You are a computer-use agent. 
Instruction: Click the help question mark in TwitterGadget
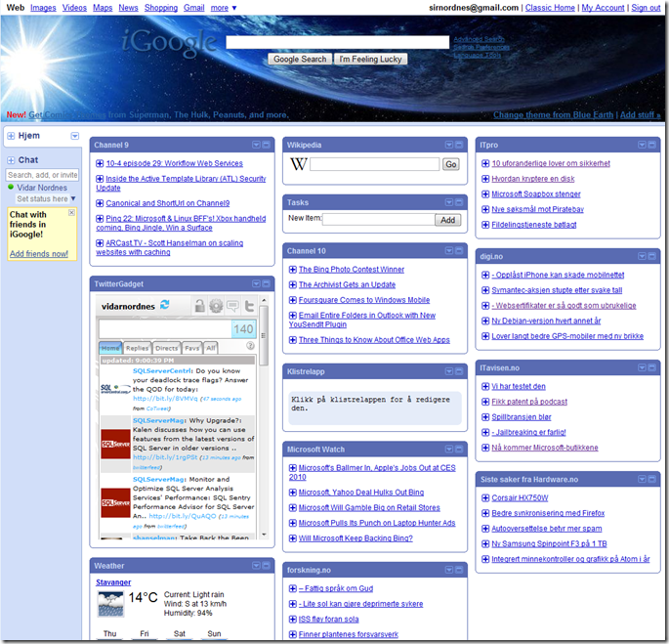pos(250,346)
